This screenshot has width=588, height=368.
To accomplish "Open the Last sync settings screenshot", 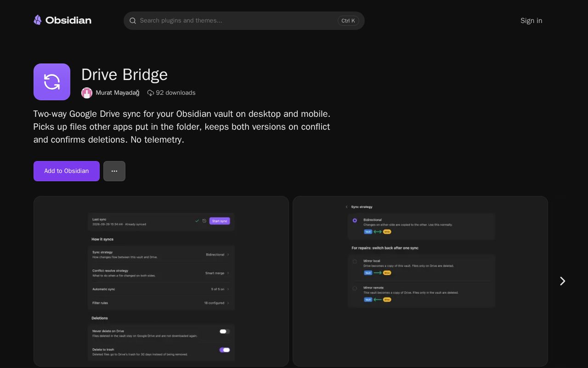I will [161, 282].
